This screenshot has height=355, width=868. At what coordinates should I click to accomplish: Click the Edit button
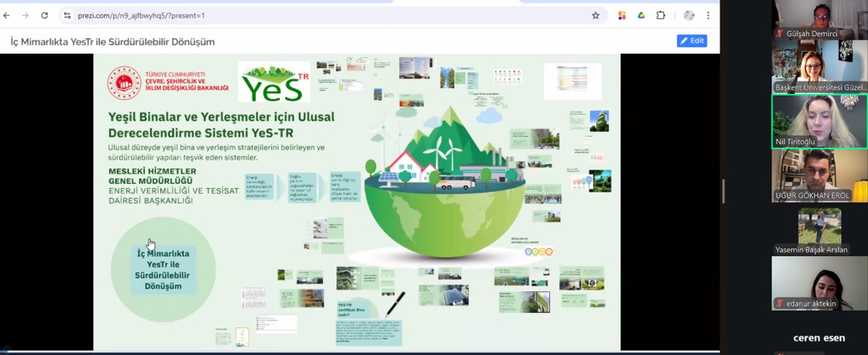[x=691, y=40]
